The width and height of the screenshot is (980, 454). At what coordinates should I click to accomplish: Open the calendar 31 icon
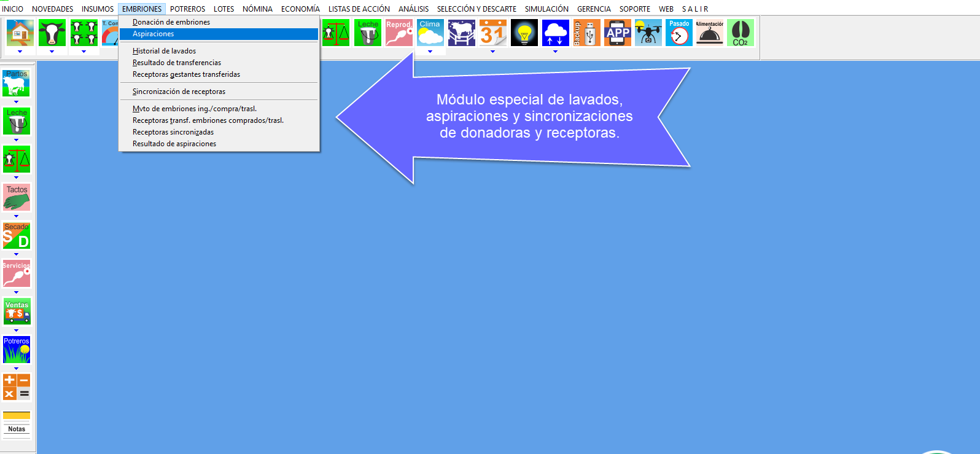click(x=493, y=33)
